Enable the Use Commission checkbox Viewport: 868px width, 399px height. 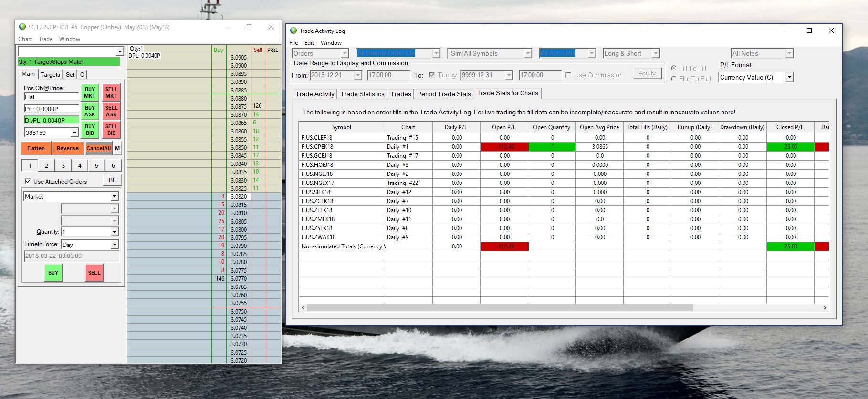568,75
